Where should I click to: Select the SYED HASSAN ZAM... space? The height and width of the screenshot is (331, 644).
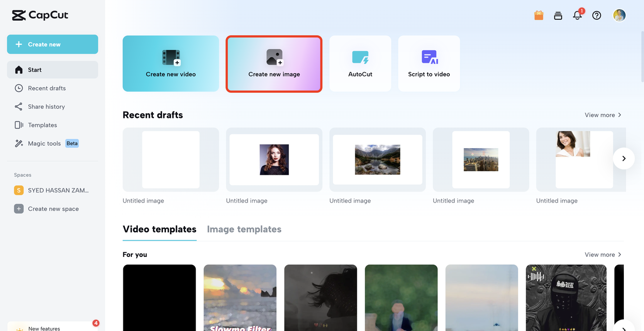(x=52, y=190)
